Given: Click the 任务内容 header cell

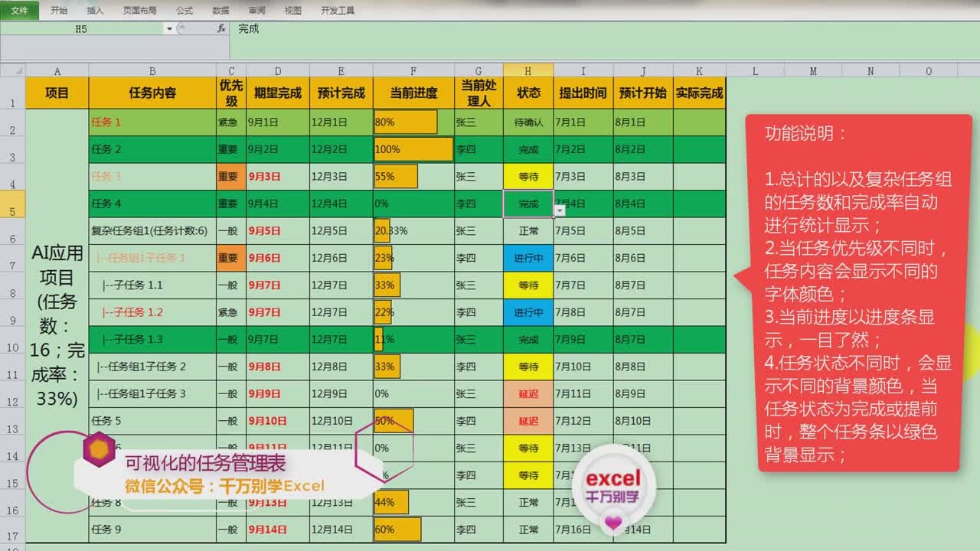Looking at the screenshot, I should point(152,93).
